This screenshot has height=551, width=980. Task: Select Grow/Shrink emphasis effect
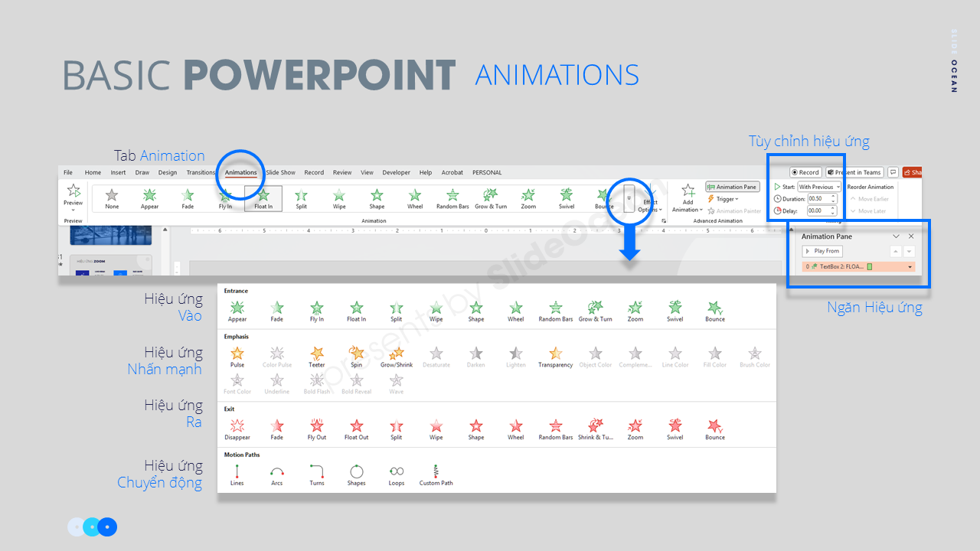397,357
